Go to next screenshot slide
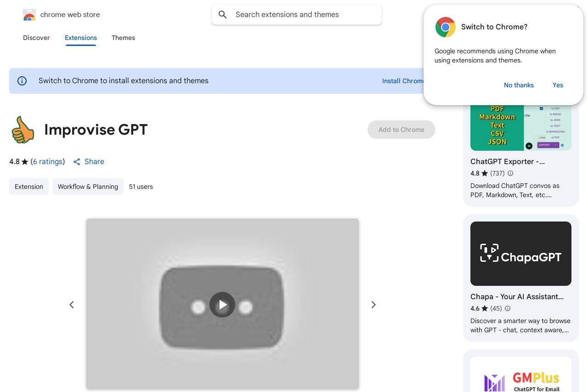Image resolution: width=588 pixels, height=392 pixels. [x=373, y=305]
